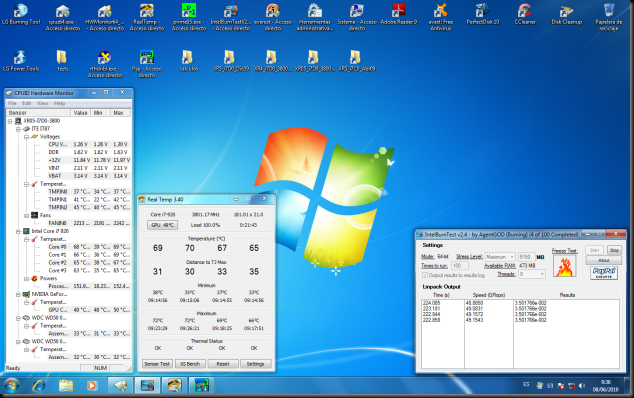Image resolution: width=634 pixels, height=398 pixels.
Task: Select the Papelera de reciclaje icon
Action: [x=609, y=18]
